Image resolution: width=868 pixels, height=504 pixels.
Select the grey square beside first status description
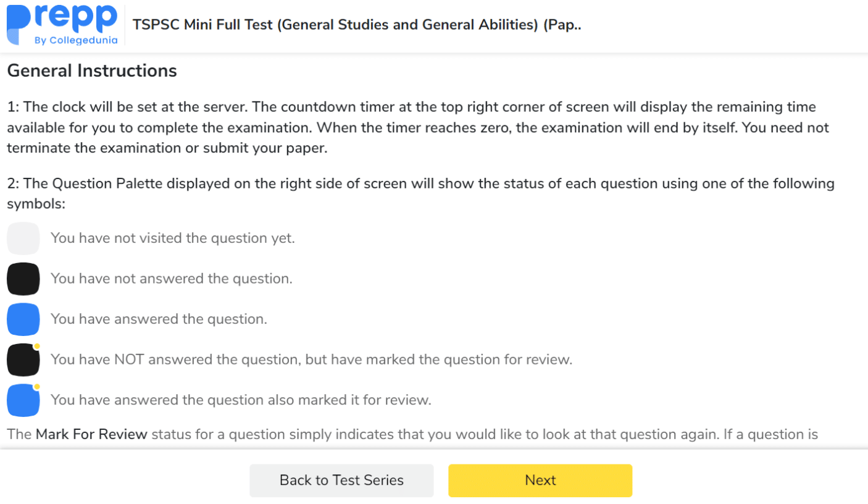(x=22, y=238)
